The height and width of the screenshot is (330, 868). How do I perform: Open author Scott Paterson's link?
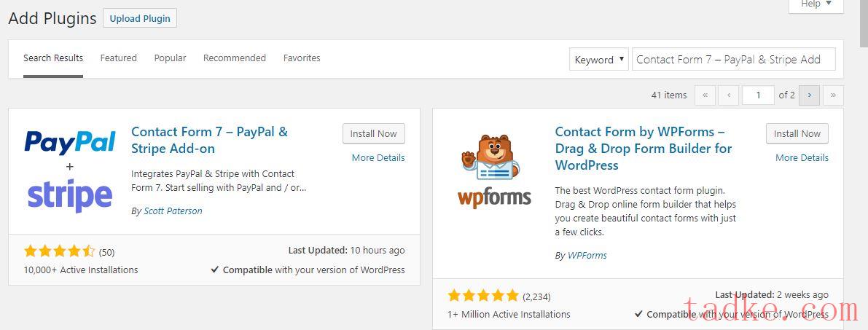point(172,211)
